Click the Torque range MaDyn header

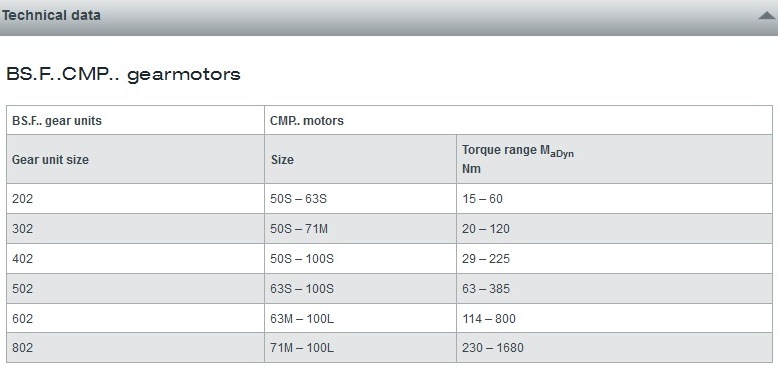(614, 159)
